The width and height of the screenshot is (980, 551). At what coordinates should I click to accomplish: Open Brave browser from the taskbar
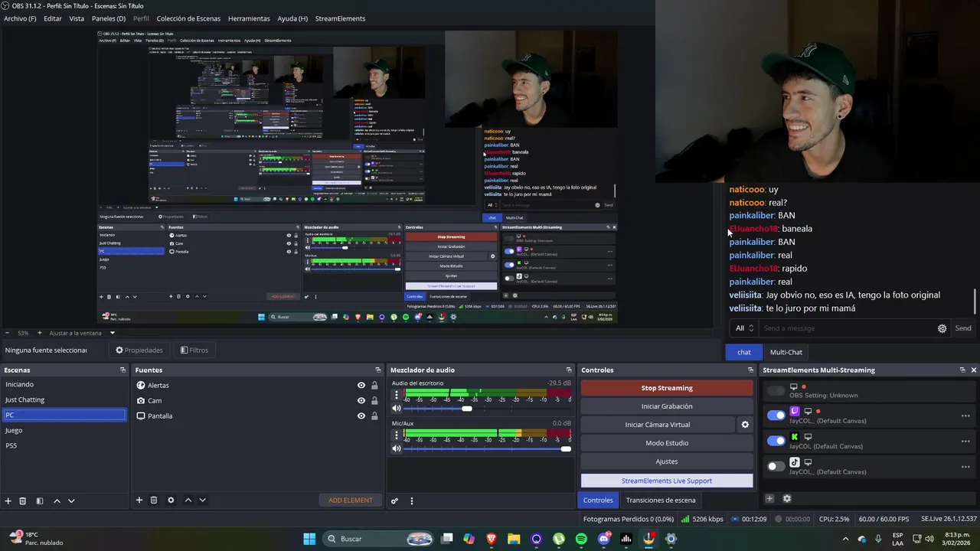click(492, 539)
